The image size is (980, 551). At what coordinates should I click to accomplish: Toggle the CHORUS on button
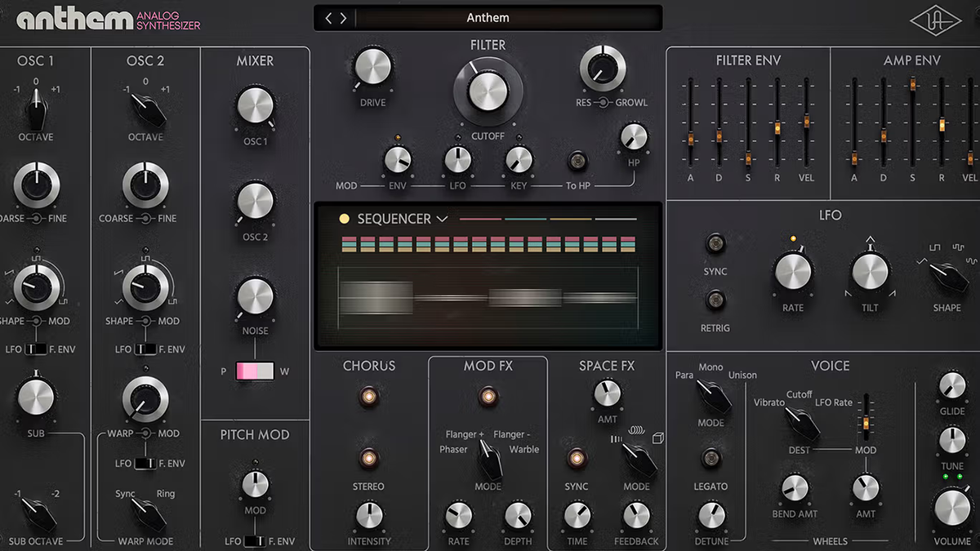point(369,397)
